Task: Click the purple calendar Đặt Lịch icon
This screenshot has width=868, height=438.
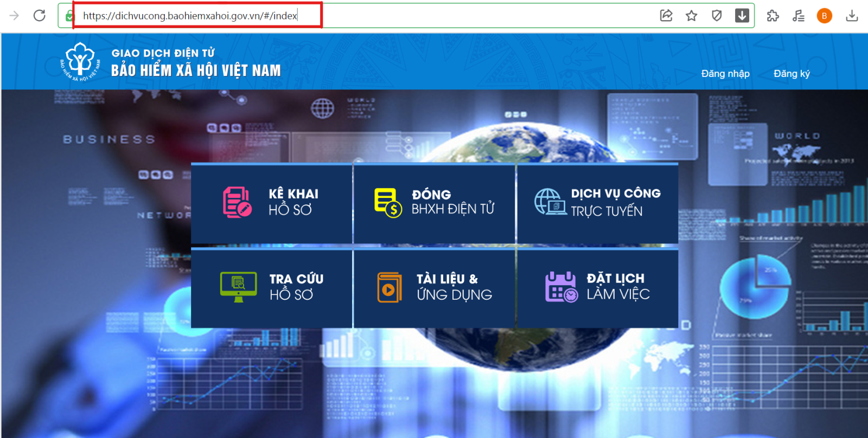Action: click(561, 287)
